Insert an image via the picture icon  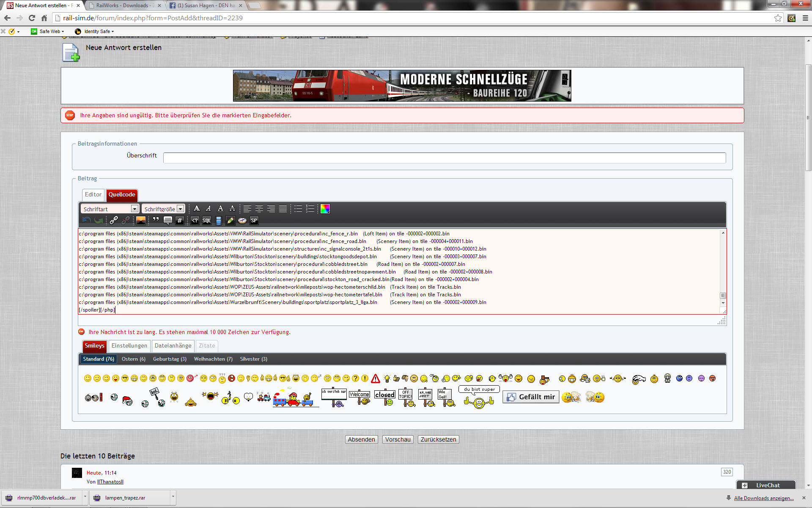[141, 220]
